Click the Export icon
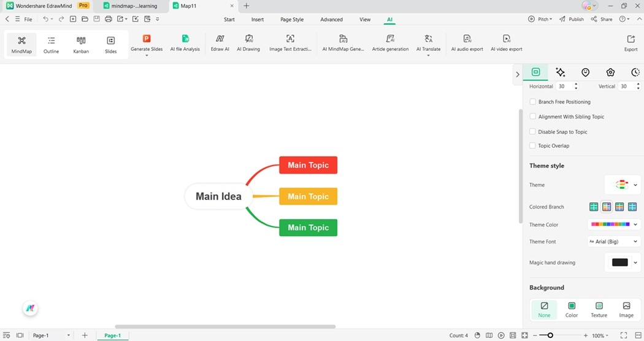 [x=631, y=39]
